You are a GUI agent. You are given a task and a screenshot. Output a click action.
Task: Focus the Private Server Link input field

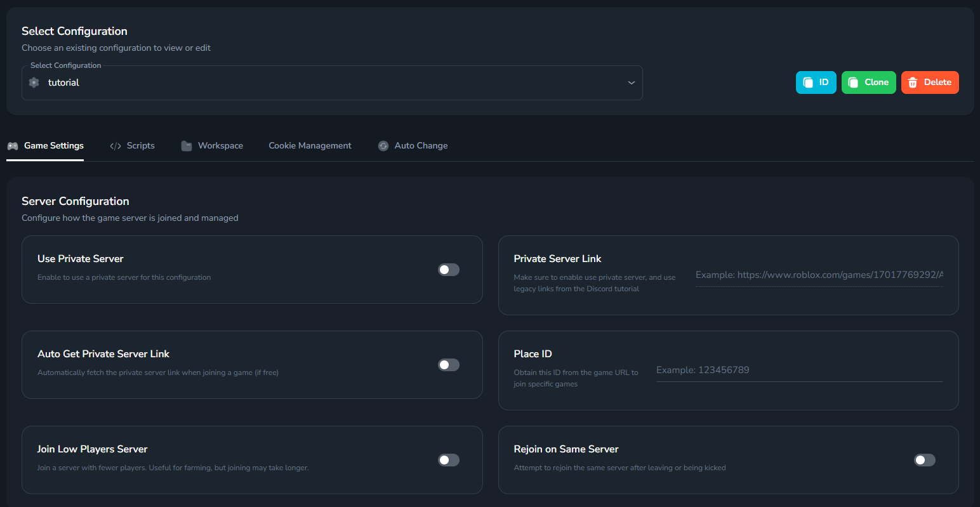(x=819, y=275)
